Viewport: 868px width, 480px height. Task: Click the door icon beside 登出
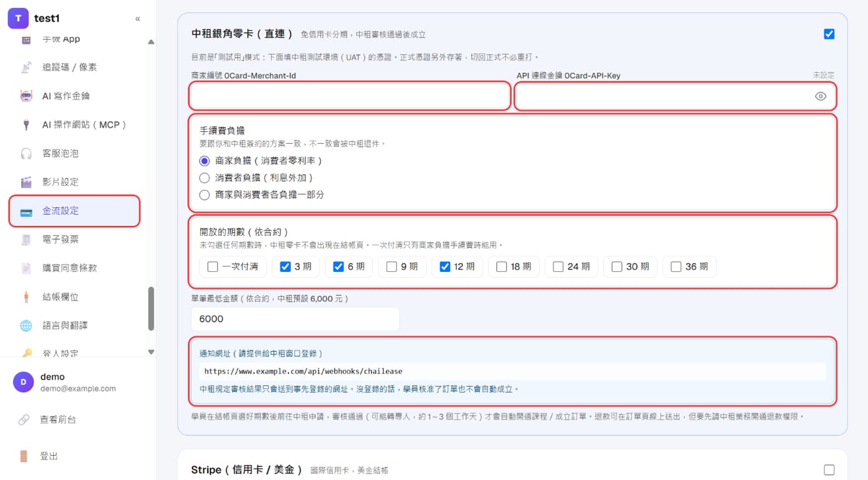click(24, 456)
